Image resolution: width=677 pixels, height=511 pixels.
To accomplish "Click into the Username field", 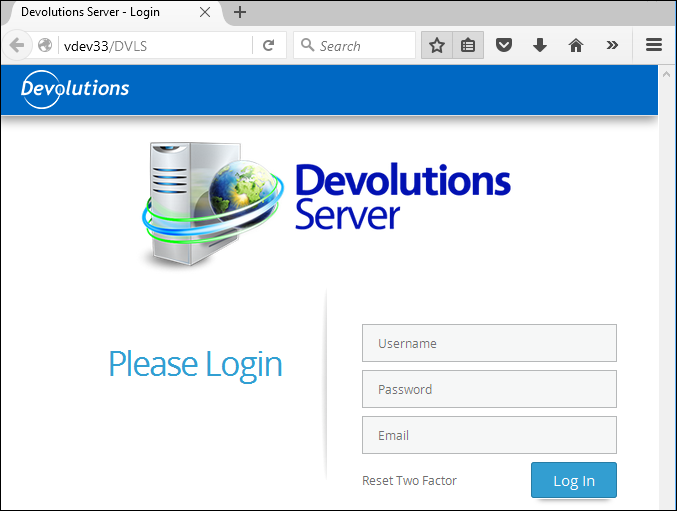I will point(489,343).
